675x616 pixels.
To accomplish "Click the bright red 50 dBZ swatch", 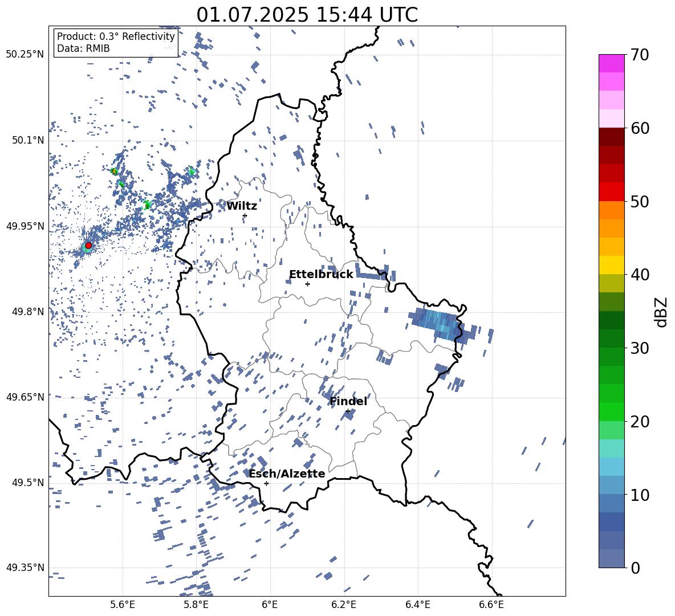I will (x=612, y=192).
